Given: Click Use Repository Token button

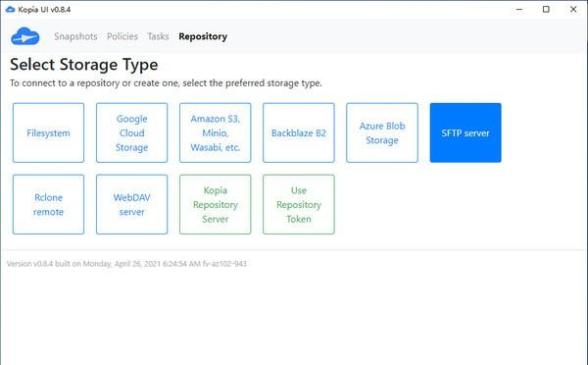Looking at the screenshot, I should click(x=299, y=205).
